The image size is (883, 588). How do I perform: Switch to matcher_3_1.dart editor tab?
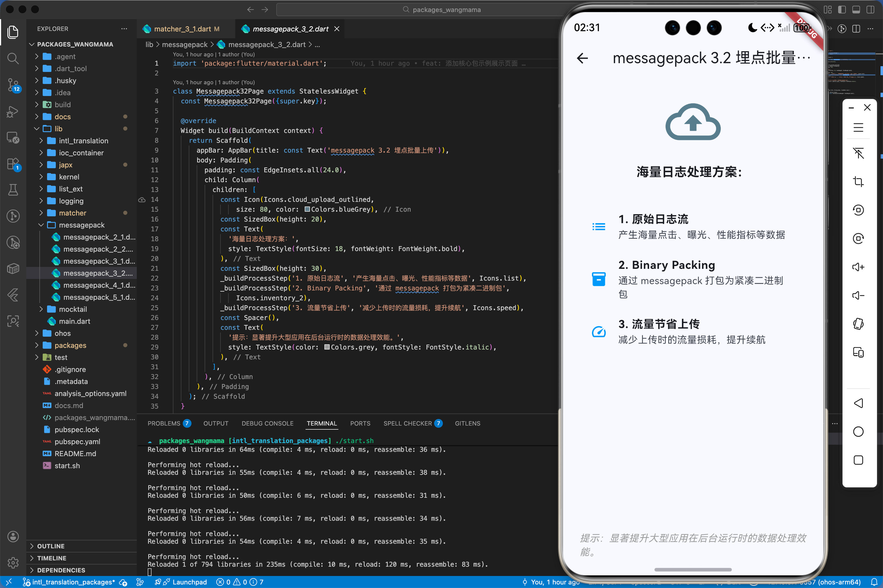pyautogui.click(x=182, y=29)
